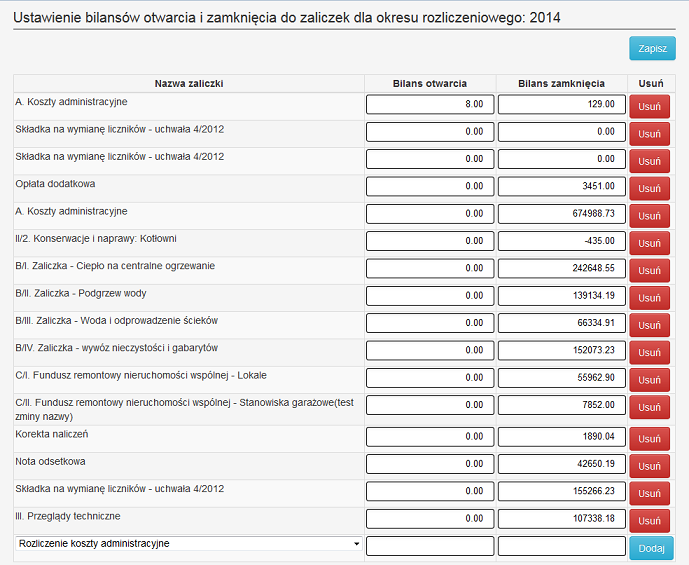Remove the Podgrzew wody row via Usuń

pyautogui.click(x=649, y=298)
